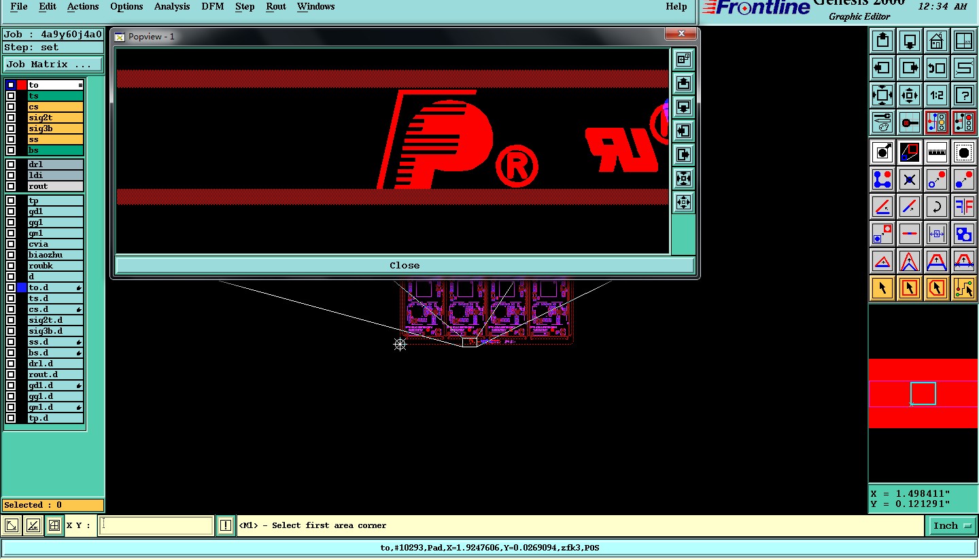Open the File menu
The image size is (979, 560).
point(19,7)
